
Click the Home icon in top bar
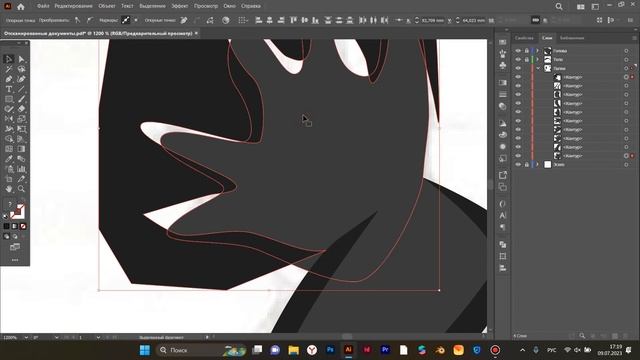[20, 7]
